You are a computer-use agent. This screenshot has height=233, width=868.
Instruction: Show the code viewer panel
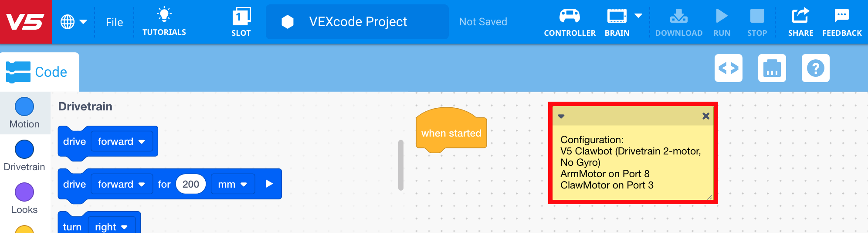pos(729,68)
